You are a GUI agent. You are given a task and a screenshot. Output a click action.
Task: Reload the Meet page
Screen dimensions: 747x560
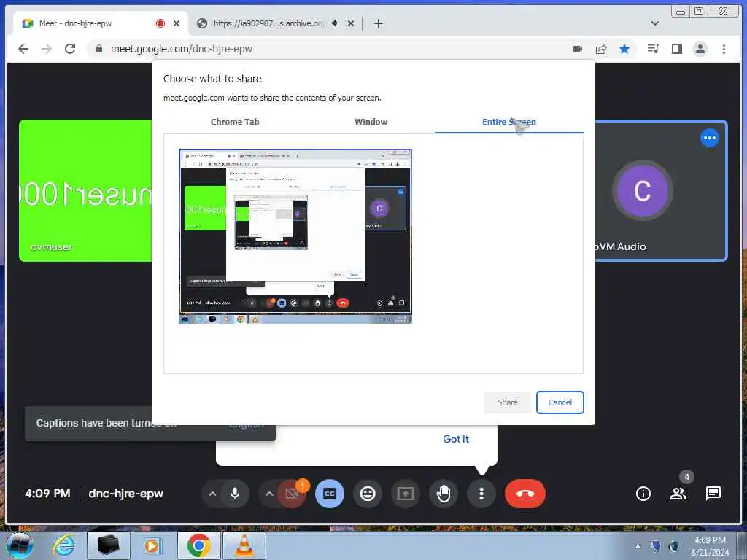tap(70, 49)
